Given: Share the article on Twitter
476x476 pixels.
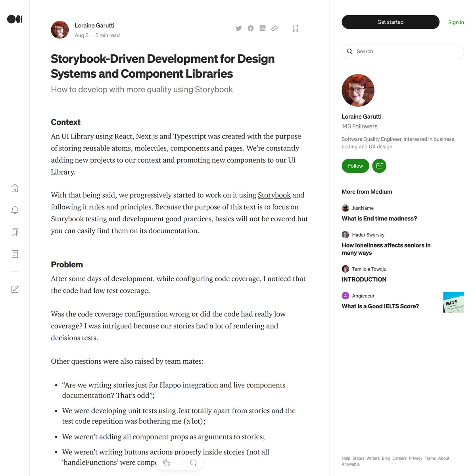Looking at the screenshot, I should tap(238, 28).
